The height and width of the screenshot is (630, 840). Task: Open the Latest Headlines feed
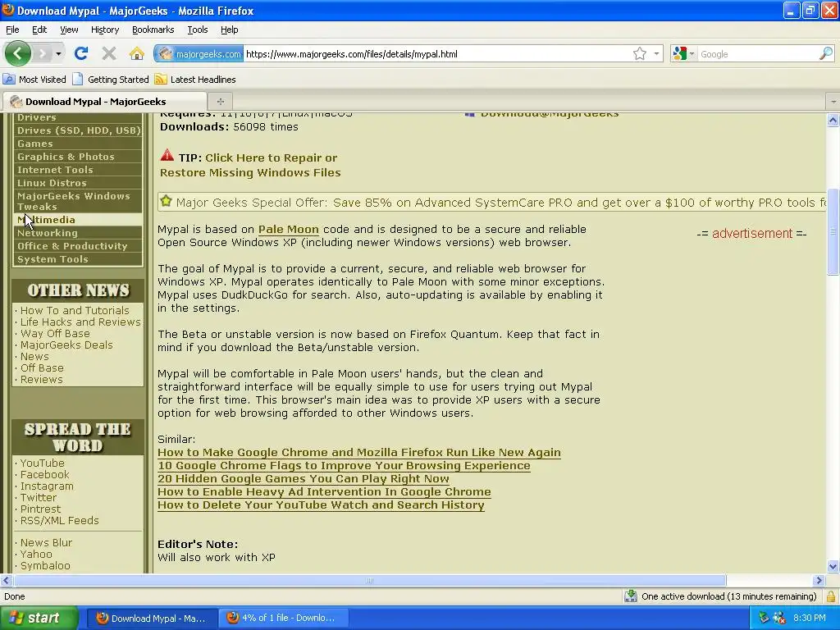pos(195,80)
